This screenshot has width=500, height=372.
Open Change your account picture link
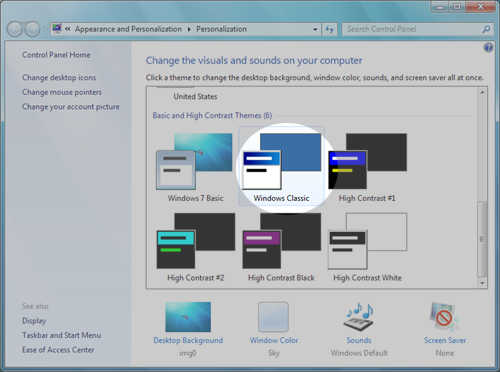(x=71, y=107)
